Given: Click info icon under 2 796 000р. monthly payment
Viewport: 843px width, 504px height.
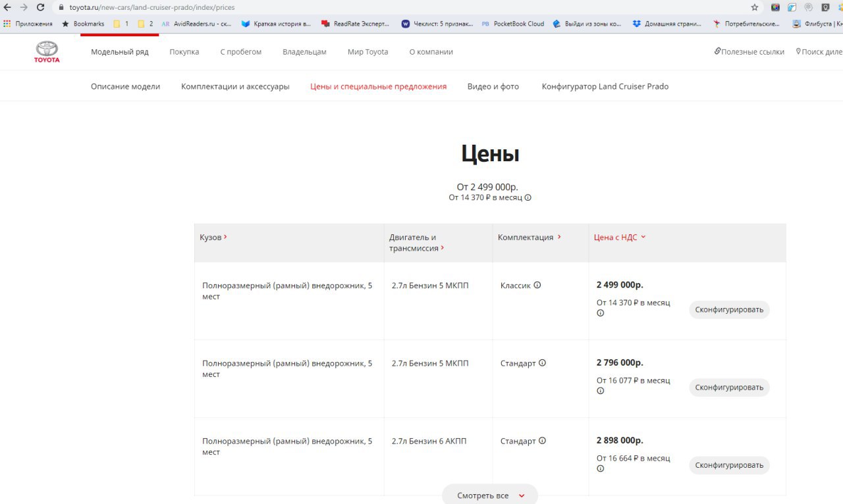Looking at the screenshot, I should [x=601, y=391].
